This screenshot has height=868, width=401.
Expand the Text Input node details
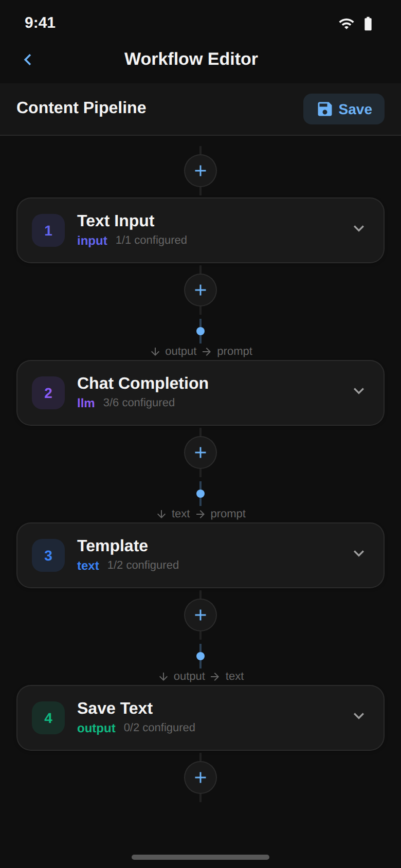pyautogui.click(x=359, y=229)
